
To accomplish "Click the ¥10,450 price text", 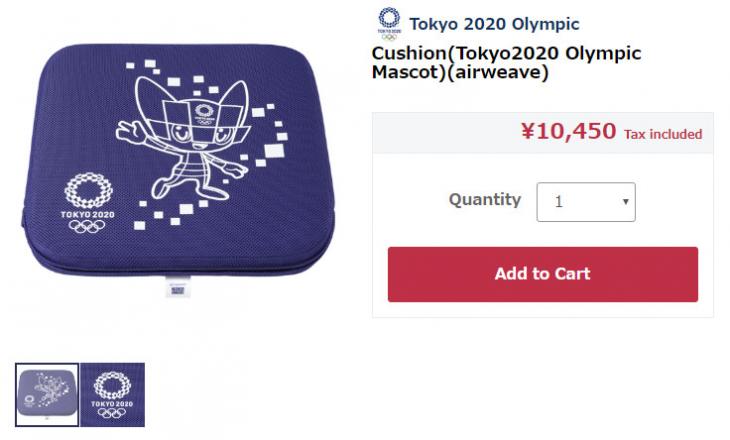I will click(x=568, y=131).
